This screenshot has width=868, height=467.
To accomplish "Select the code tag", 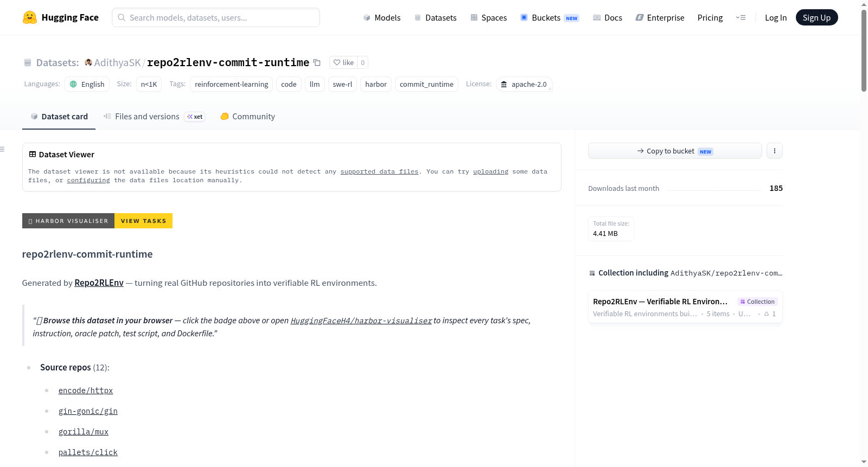I will point(289,84).
